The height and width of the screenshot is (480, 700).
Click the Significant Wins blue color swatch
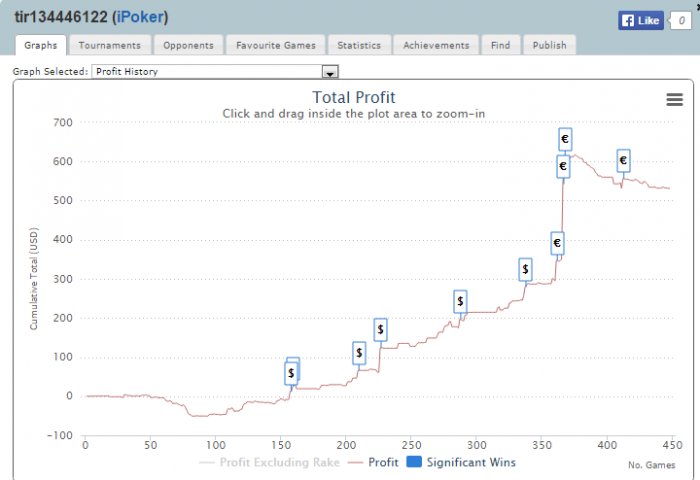(414, 462)
